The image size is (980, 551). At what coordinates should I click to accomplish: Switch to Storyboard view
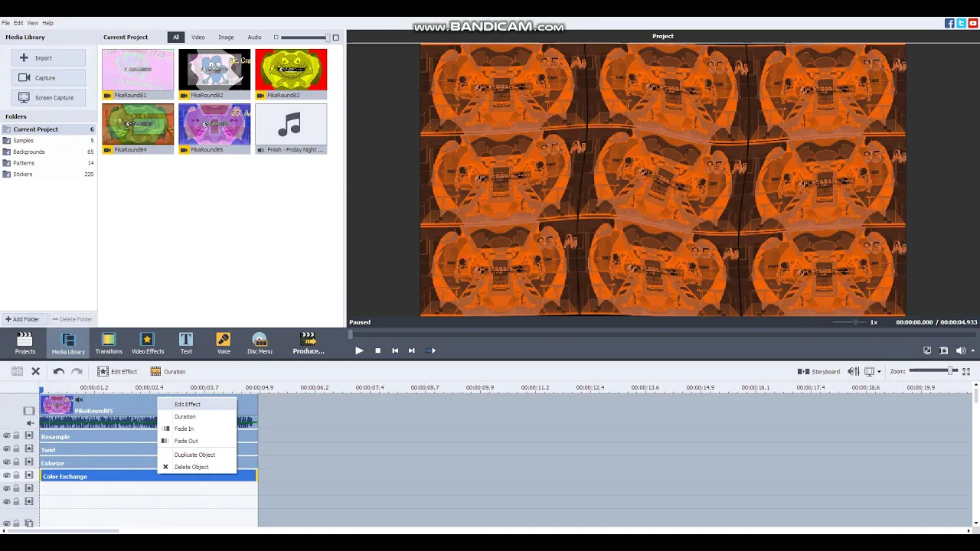(818, 371)
